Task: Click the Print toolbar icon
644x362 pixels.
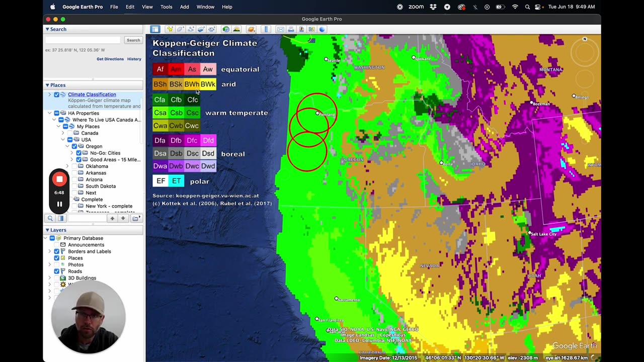Action: click(x=291, y=29)
